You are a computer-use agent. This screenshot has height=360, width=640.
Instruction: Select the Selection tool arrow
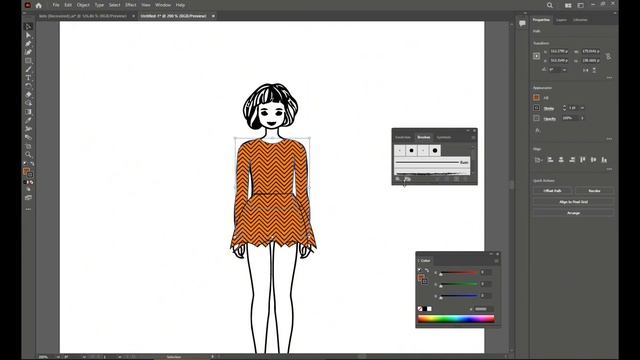click(x=28, y=27)
